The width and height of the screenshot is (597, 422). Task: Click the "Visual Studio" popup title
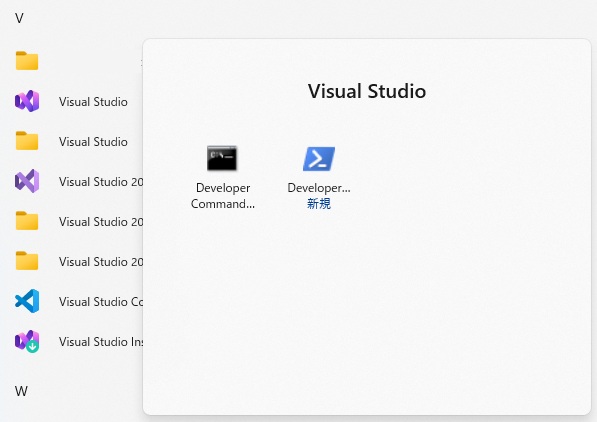(x=367, y=91)
